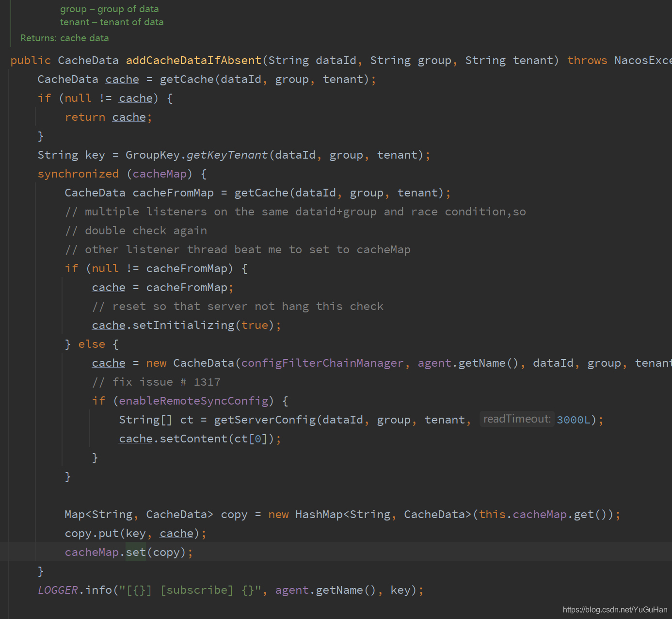The width and height of the screenshot is (672, 619).
Task: Click the addCacheDataIfAbsent method name
Action: [x=194, y=60]
